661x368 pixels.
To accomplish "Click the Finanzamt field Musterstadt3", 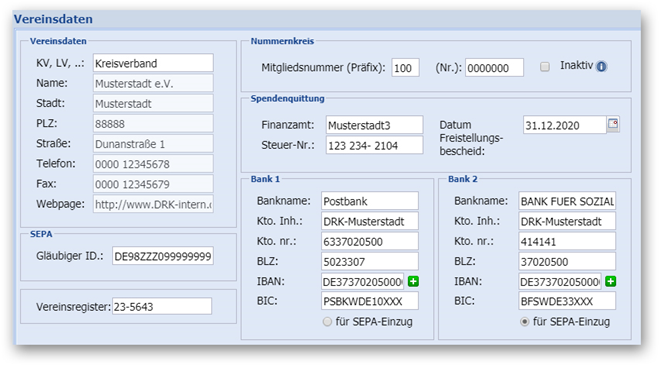I will click(374, 125).
